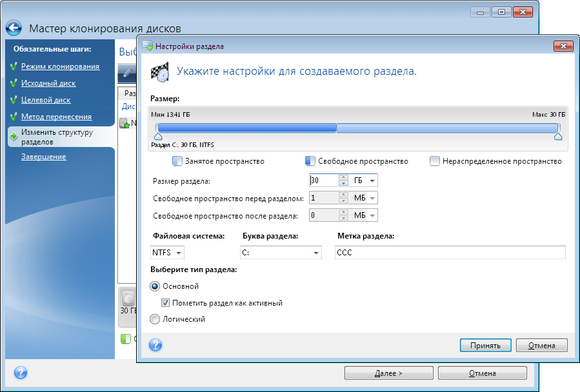Click the right handle of the partition size bar

(x=558, y=136)
